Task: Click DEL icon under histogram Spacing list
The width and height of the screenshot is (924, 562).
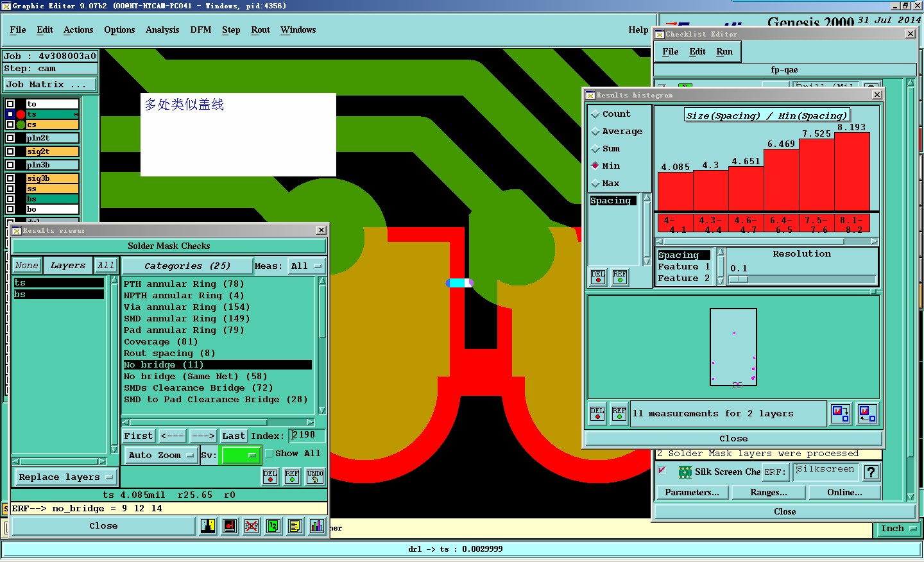Action: [598, 277]
